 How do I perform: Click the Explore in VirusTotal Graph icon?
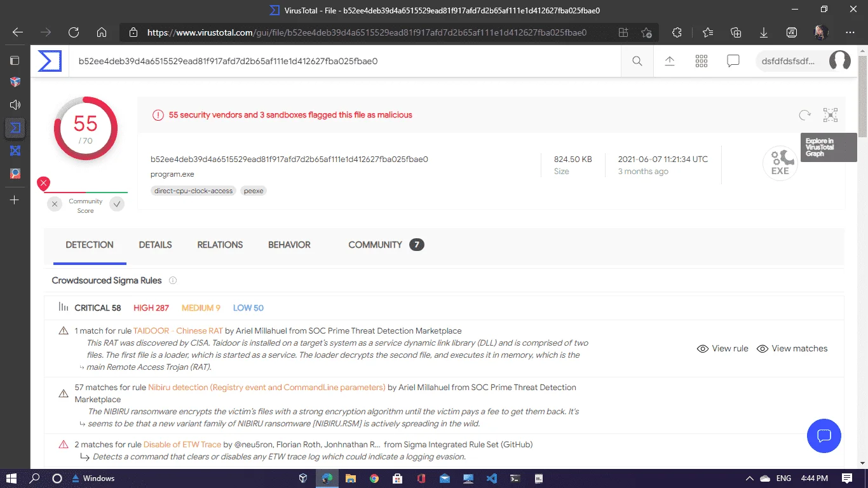click(831, 115)
